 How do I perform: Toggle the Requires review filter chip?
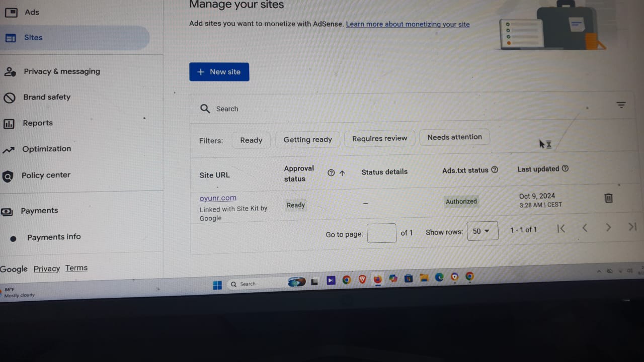click(379, 138)
